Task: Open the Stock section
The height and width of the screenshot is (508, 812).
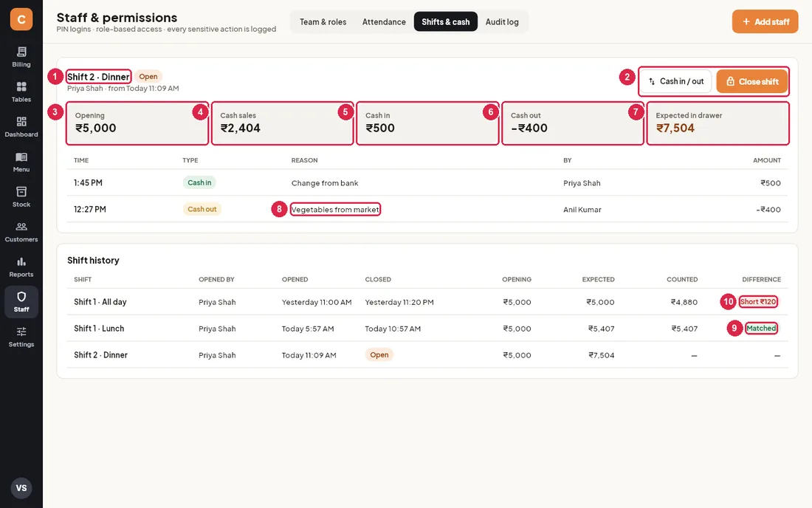Action: (x=21, y=197)
